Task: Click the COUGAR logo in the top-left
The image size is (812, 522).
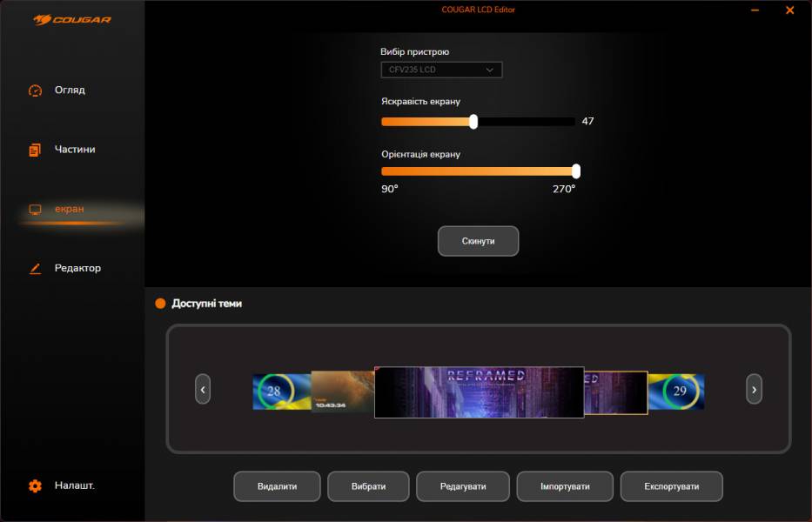Action: (x=72, y=20)
